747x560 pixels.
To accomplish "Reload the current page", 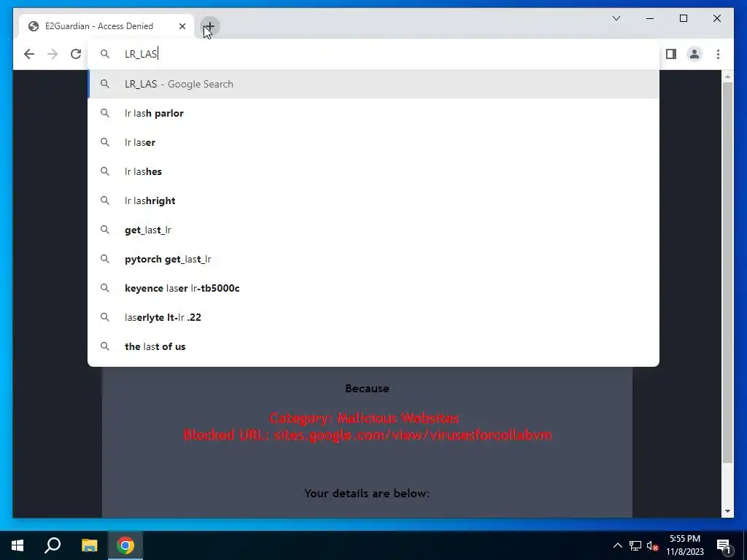I will point(76,54).
